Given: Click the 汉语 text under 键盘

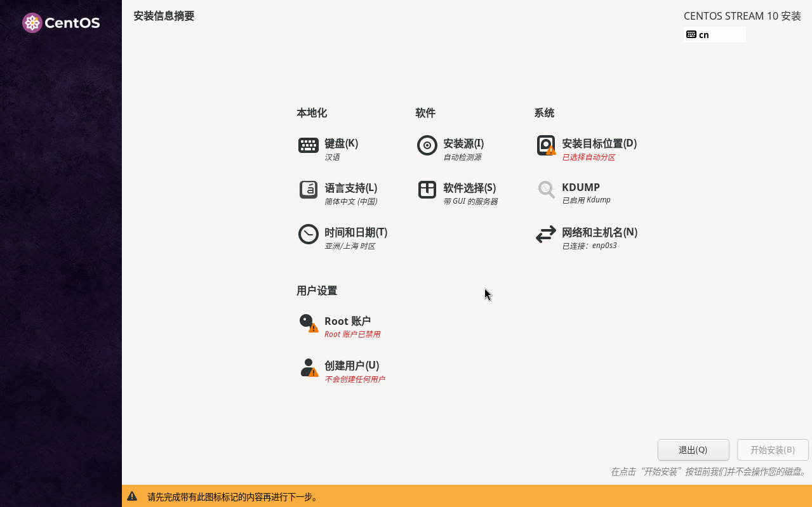Looking at the screenshot, I should click(x=332, y=157).
